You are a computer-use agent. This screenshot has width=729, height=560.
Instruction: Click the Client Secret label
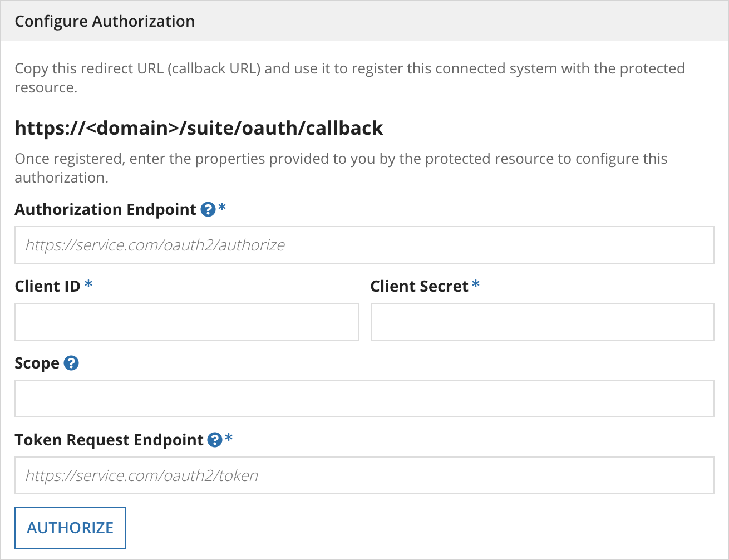pos(419,286)
